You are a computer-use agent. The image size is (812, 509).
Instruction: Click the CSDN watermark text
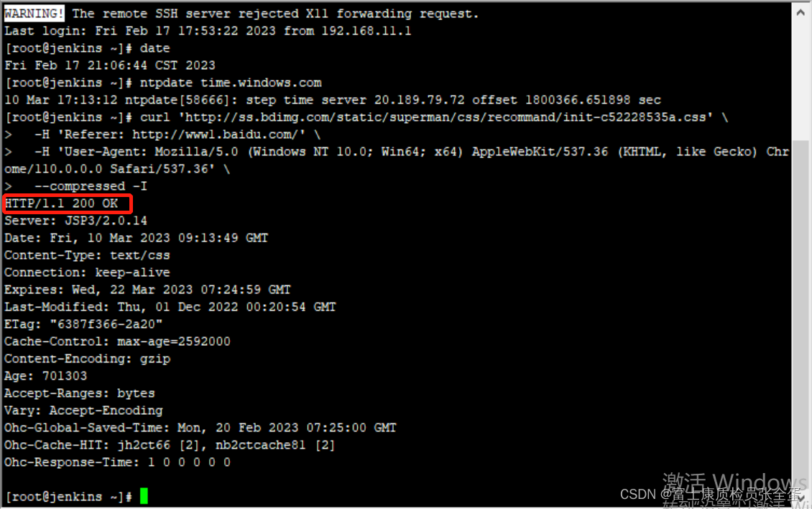point(711,494)
